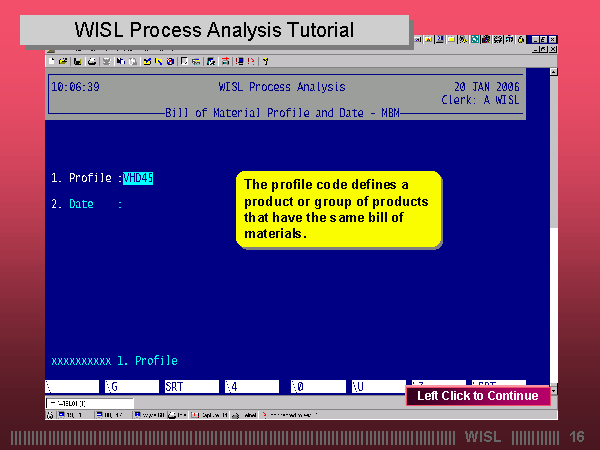Click the printer icon in status bar
The height and width of the screenshot is (450, 600).
(172, 415)
